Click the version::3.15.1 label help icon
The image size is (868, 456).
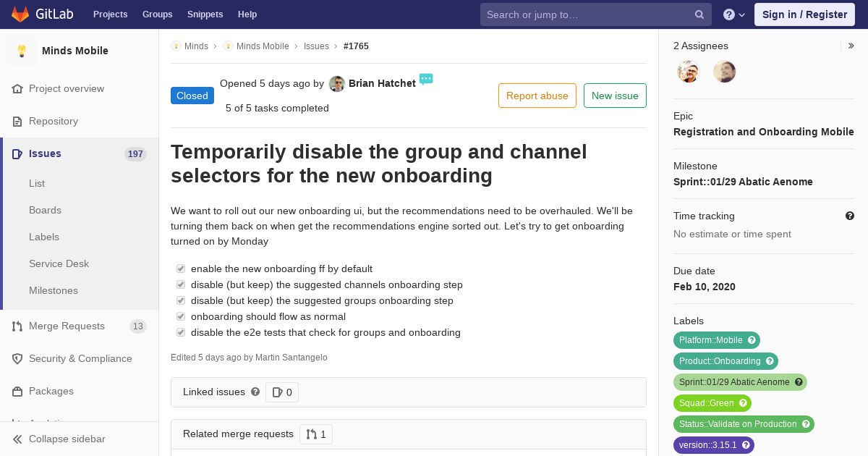pyautogui.click(x=746, y=445)
